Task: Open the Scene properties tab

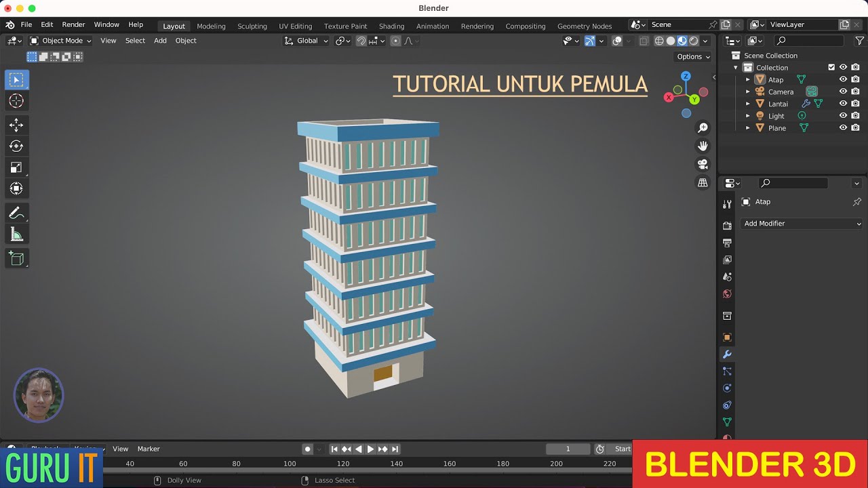Action: click(727, 277)
